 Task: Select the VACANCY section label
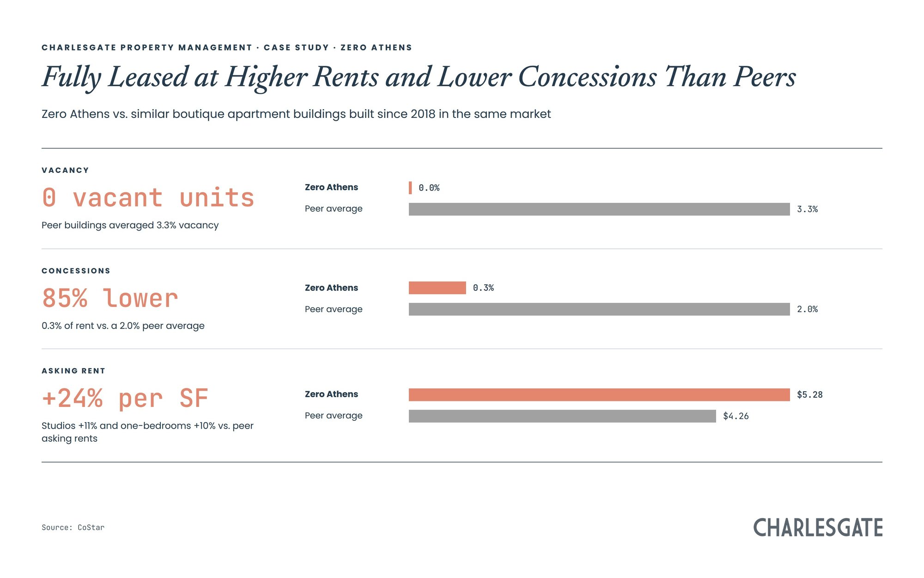[65, 170]
